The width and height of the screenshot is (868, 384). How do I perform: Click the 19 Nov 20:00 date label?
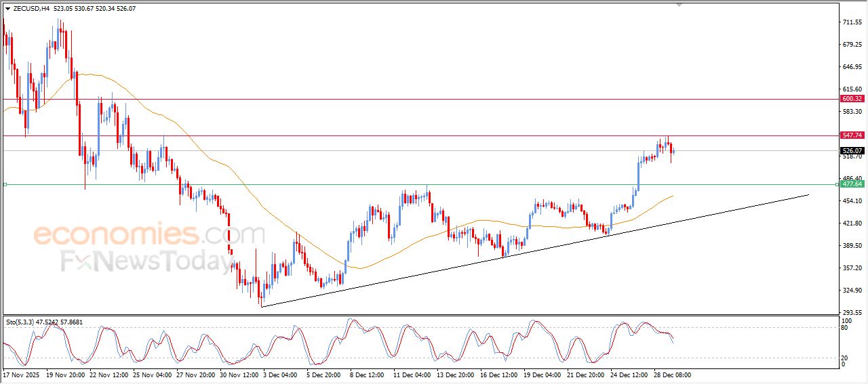point(66,375)
